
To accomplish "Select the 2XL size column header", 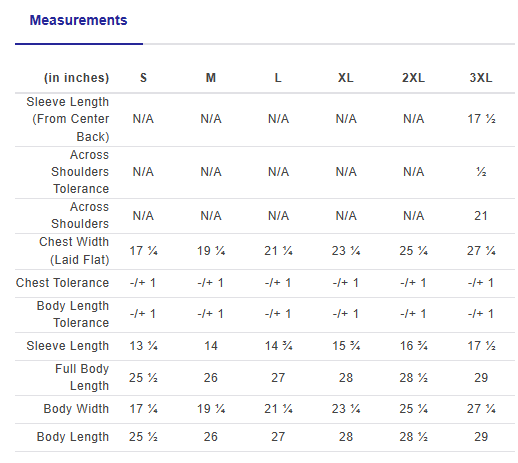I will (413, 78).
